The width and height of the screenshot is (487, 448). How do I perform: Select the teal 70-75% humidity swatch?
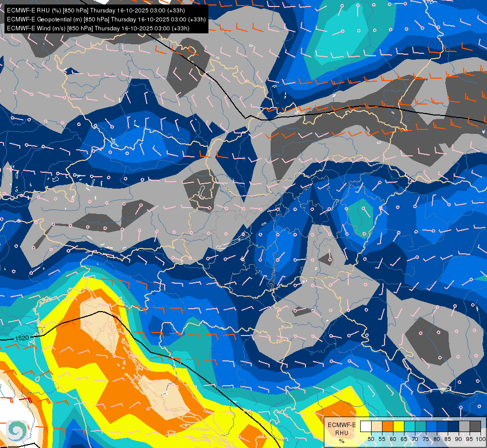pyautogui.click(x=420, y=426)
